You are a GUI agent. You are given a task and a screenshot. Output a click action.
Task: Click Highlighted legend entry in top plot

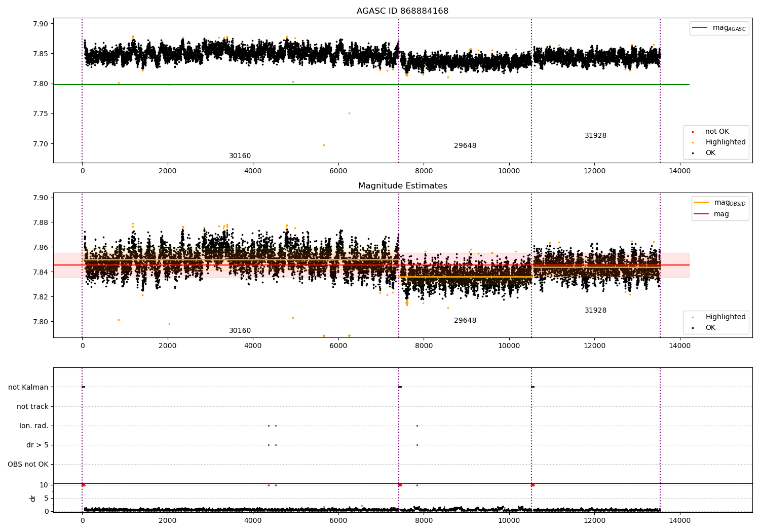pyautogui.click(x=725, y=142)
